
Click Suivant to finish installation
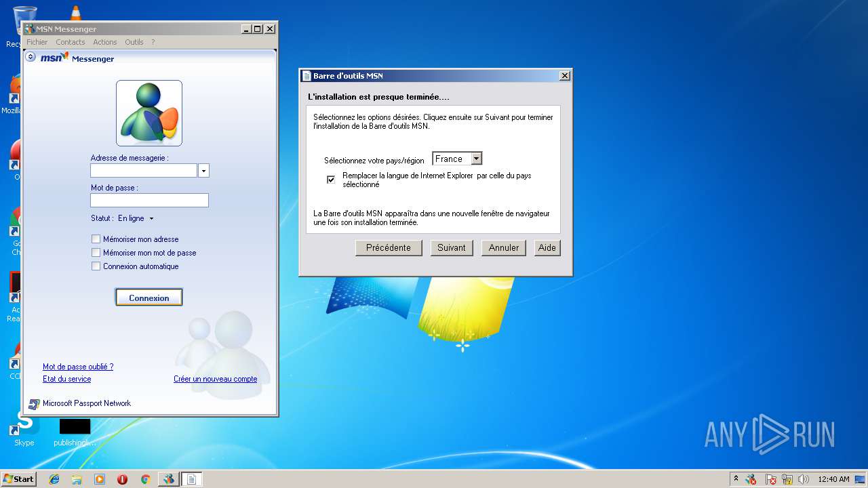pyautogui.click(x=452, y=248)
